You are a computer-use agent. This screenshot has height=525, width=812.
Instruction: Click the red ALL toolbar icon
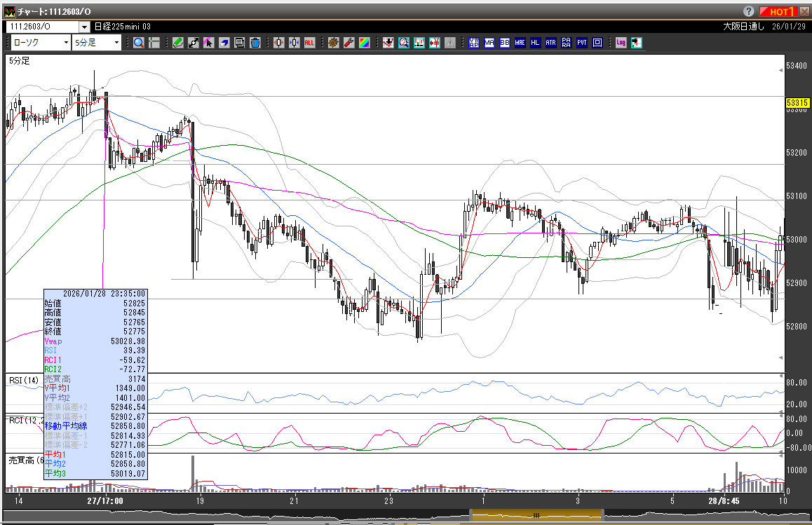pyautogui.click(x=309, y=43)
